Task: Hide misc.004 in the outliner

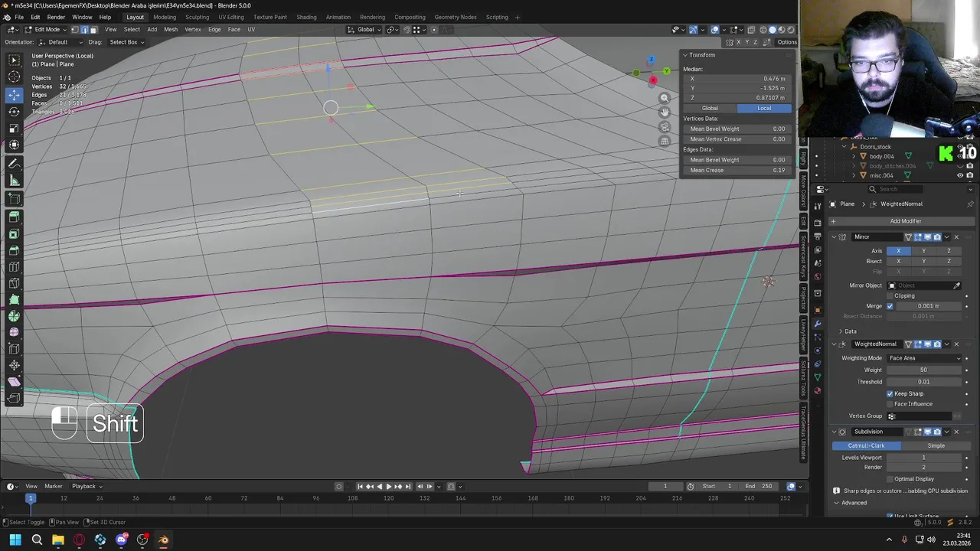Action: click(960, 176)
